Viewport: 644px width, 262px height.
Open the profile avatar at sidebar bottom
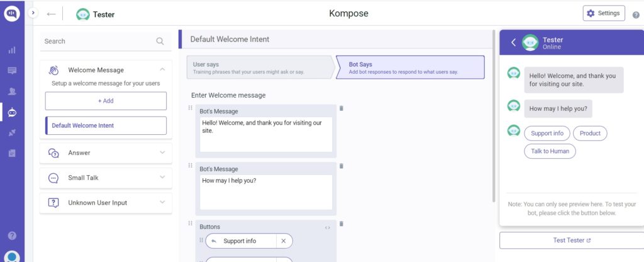click(12, 257)
